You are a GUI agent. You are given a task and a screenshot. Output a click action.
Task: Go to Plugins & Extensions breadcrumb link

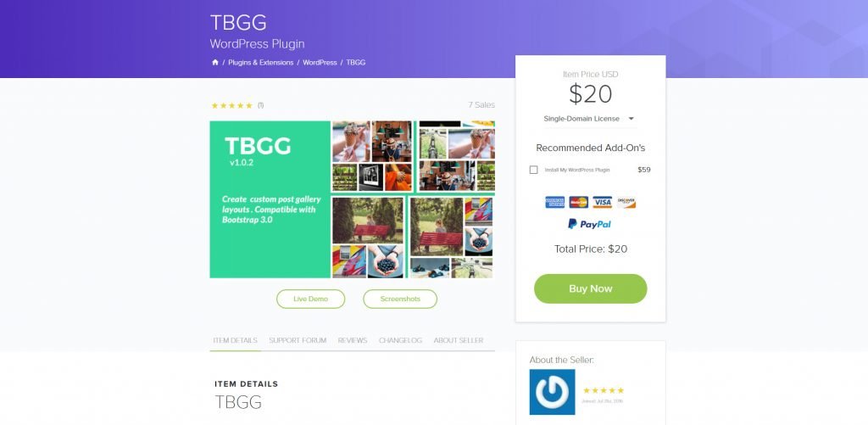coord(261,63)
